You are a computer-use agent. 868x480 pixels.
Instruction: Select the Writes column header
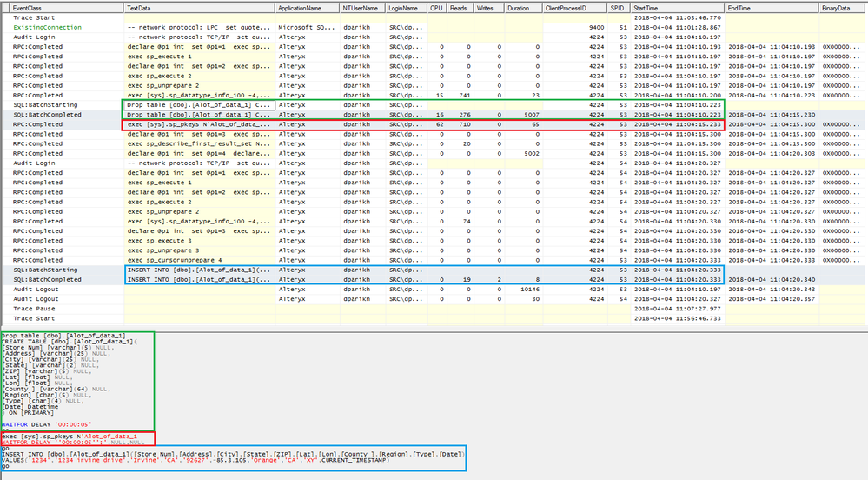(488, 9)
